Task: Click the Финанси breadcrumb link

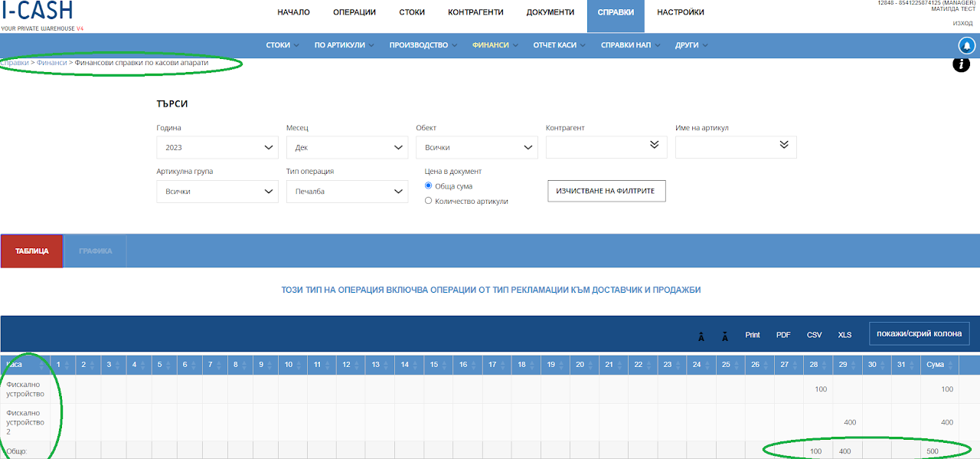Action: (x=51, y=63)
